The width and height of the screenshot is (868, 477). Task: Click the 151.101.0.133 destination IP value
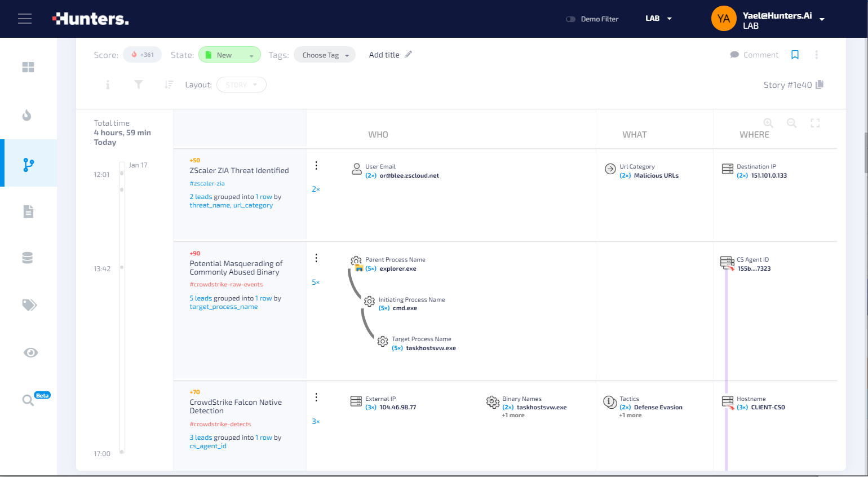[769, 175]
